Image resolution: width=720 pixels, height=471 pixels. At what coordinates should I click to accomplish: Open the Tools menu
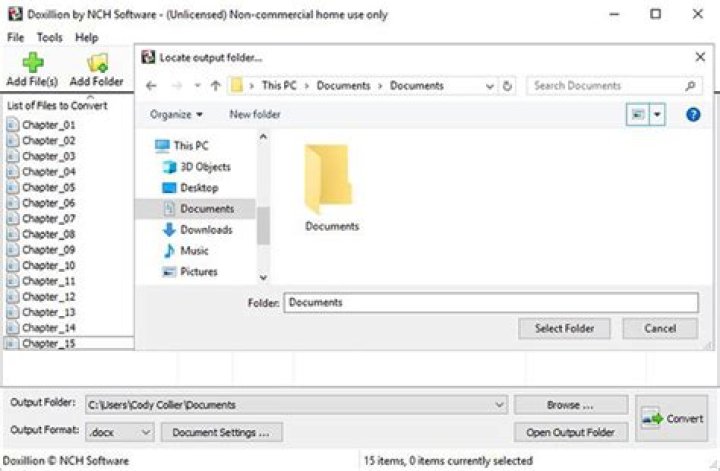(x=50, y=38)
